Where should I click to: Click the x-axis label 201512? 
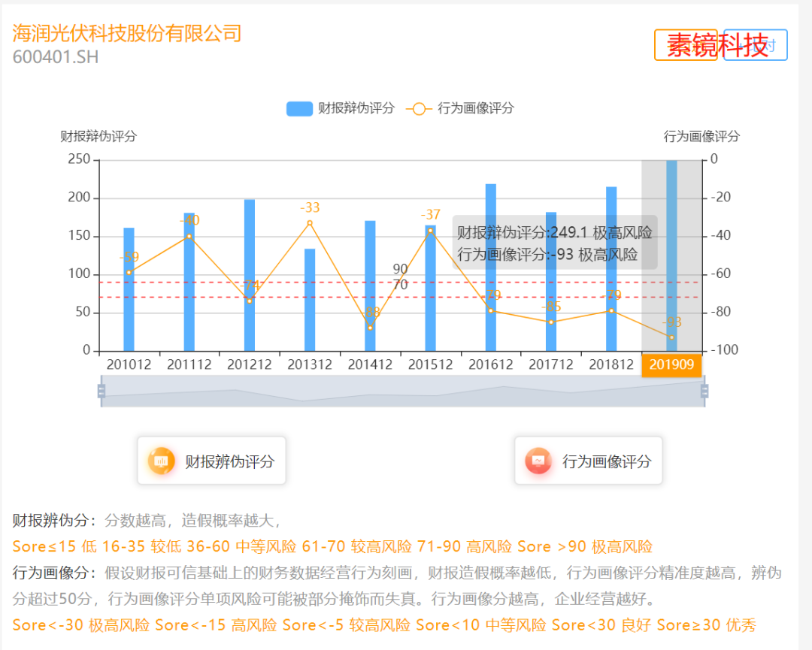[x=430, y=365]
